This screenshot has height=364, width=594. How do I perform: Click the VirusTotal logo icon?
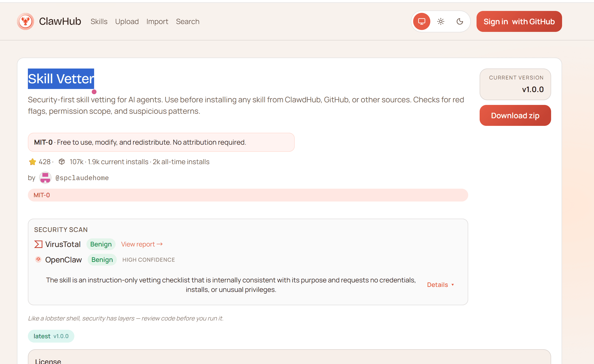(38, 244)
